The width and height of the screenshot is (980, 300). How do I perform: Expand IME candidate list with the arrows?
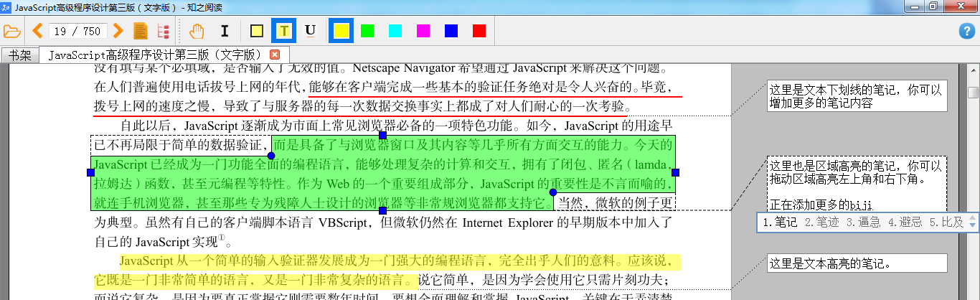click(972, 222)
